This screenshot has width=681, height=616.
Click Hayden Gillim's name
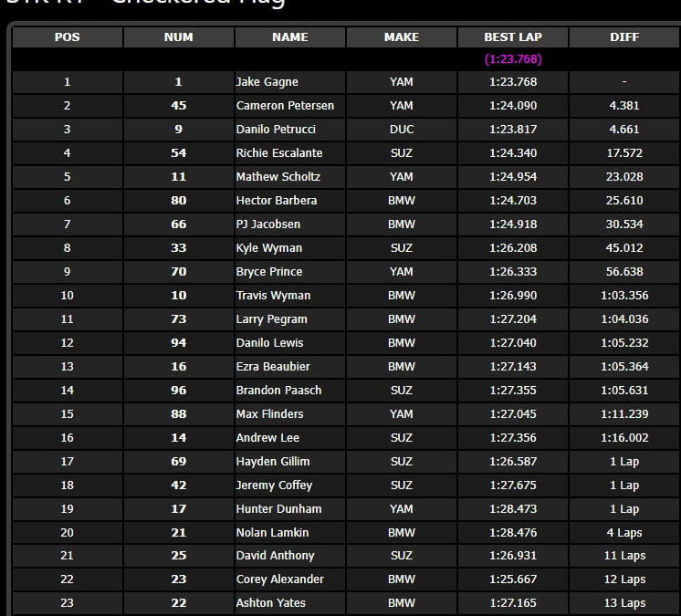coord(272,462)
